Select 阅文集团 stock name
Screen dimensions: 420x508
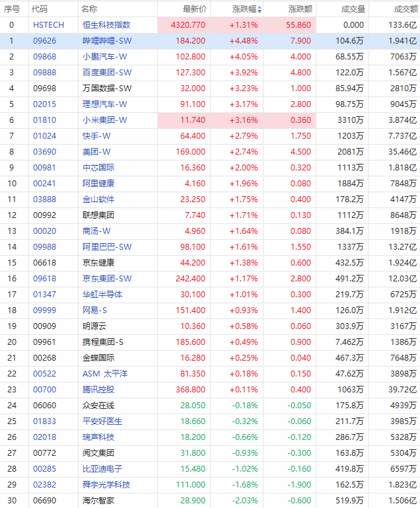[x=98, y=454]
